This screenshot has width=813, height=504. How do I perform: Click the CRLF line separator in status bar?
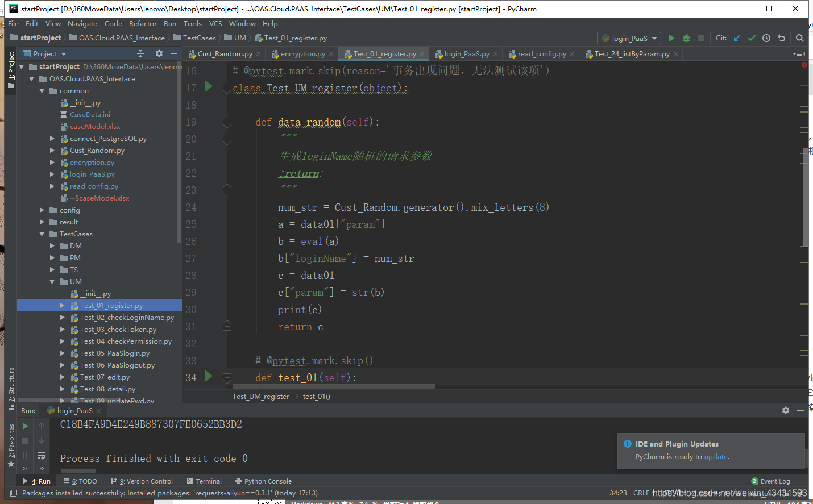(x=641, y=493)
